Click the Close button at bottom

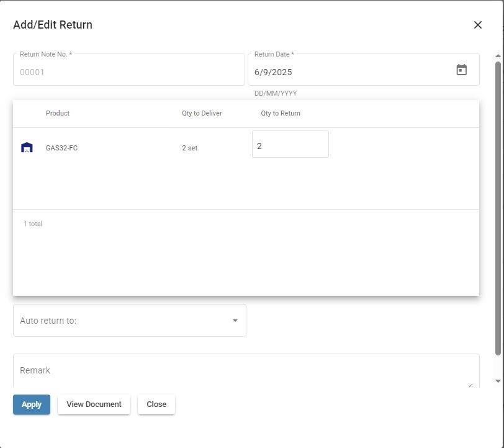coord(156,405)
